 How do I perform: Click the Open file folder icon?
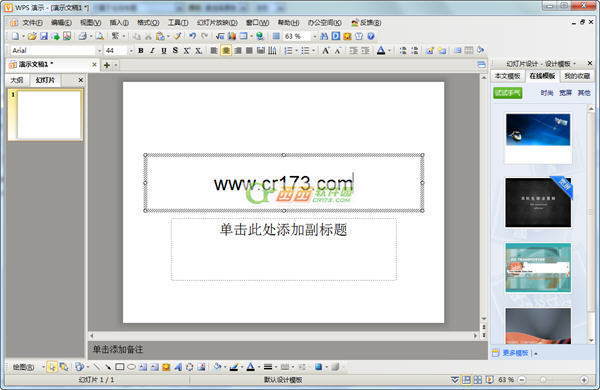click(x=32, y=36)
